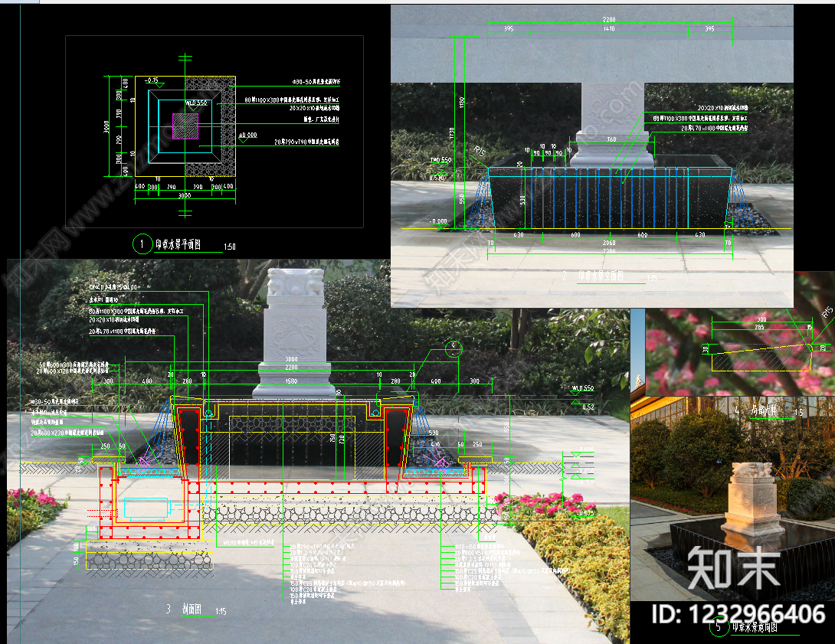Screen dimensions: 835x644
Task: Select the R15 radius label in elevation
Action: point(480,151)
